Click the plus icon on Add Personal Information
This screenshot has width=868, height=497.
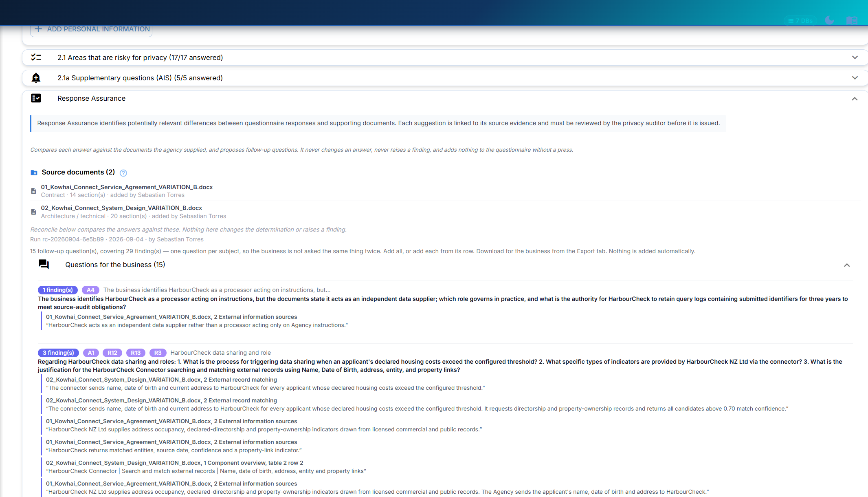[38, 29]
